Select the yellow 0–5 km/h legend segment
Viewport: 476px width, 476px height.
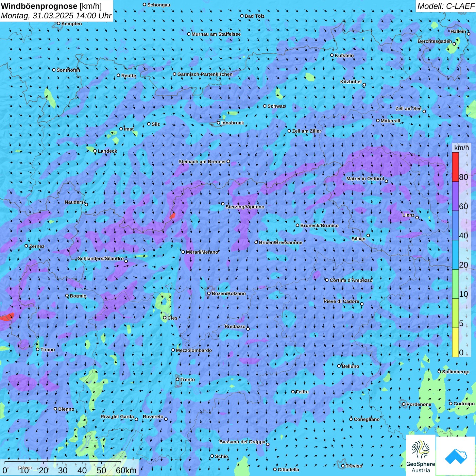pyautogui.click(x=455, y=343)
